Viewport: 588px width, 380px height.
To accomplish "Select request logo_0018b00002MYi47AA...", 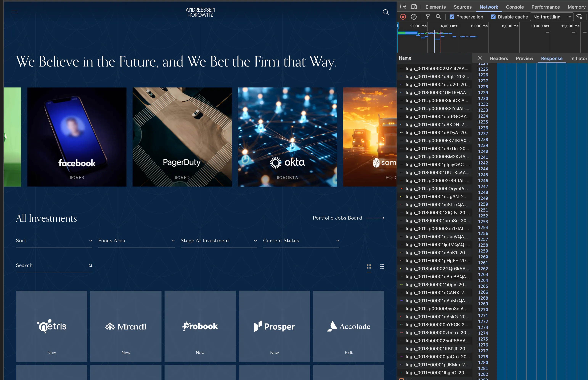I will 435,68.
